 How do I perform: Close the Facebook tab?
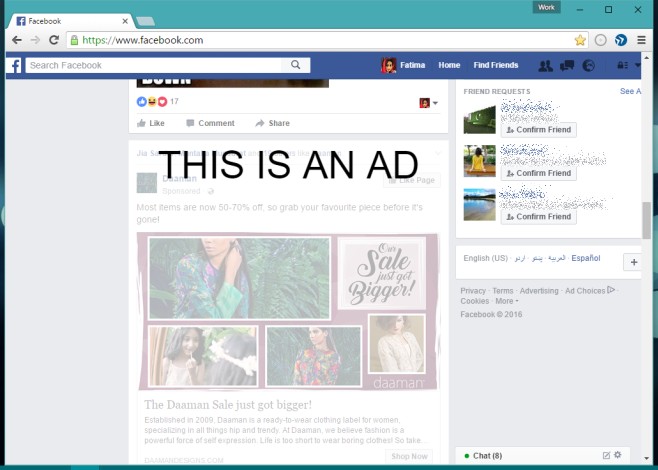pyautogui.click(x=125, y=21)
